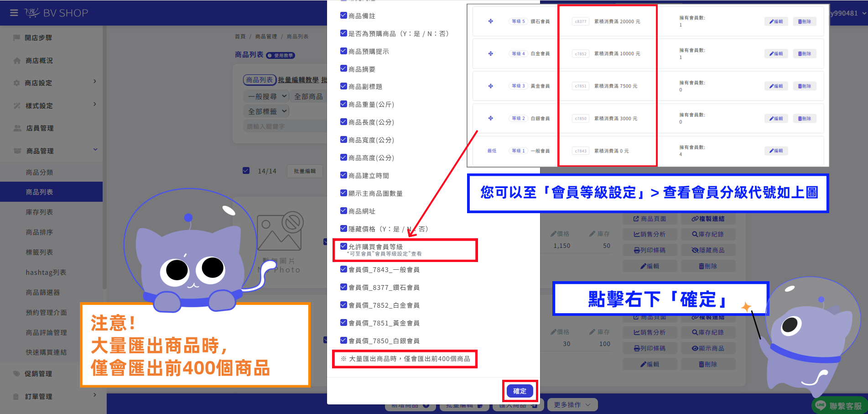
Task: Toggle the 允許購買會員等級 checkbox
Action: click(343, 246)
